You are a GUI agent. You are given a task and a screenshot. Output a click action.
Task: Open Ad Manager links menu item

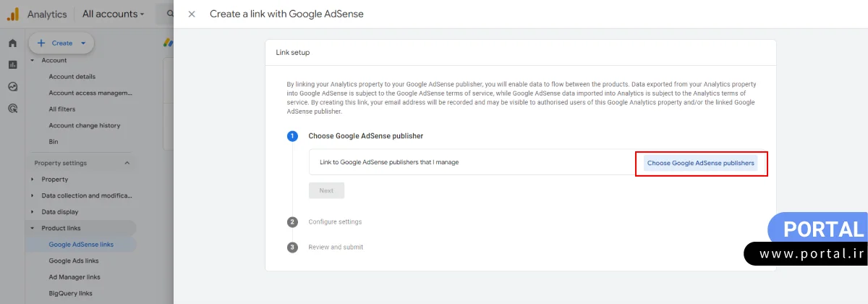pyautogui.click(x=75, y=277)
